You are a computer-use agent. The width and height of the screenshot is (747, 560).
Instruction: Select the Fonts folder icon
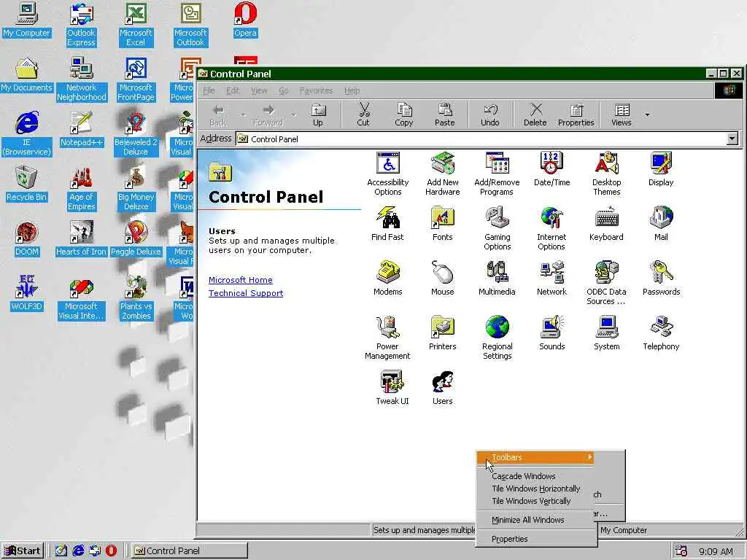[443, 223]
